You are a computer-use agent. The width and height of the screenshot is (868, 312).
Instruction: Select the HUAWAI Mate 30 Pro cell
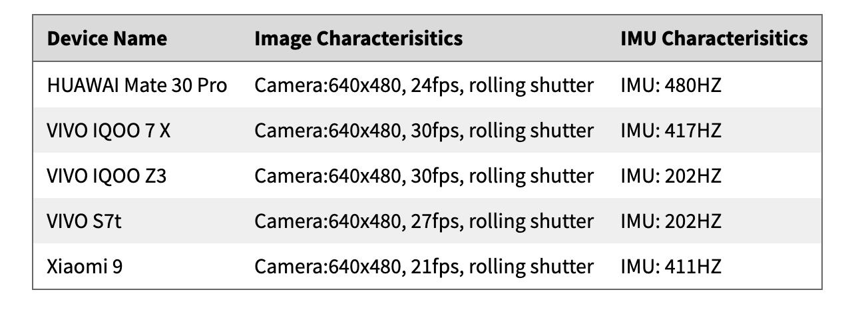pos(137,85)
